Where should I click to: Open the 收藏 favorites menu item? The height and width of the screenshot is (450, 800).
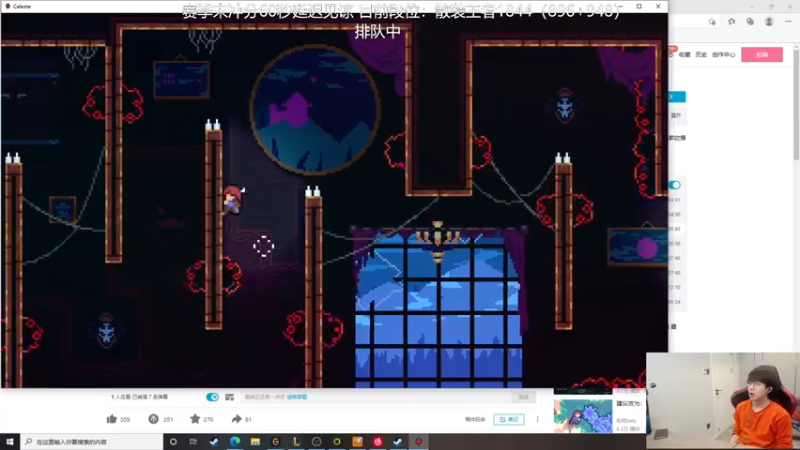pyautogui.click(x=685, y=55)
